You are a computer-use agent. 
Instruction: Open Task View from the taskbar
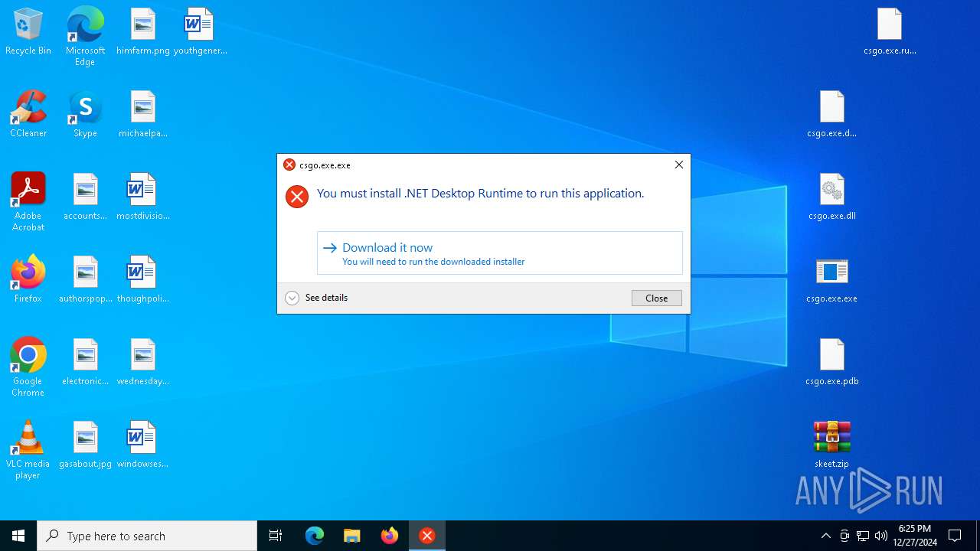coord(276,536)
